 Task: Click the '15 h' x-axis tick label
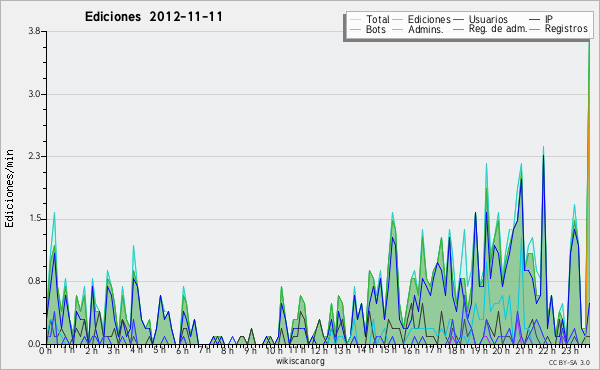pos(387,350)
